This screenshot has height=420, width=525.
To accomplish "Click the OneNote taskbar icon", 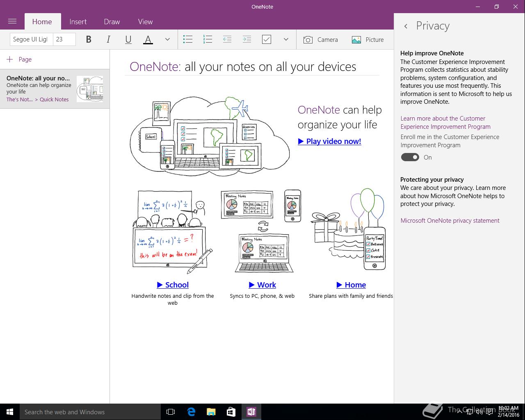I will [x=251, y=412].
